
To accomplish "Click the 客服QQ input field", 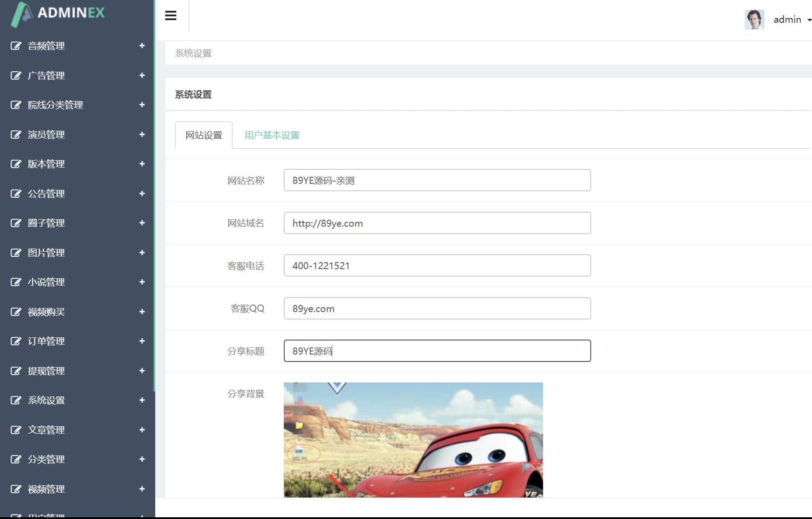I will click(437, 309).
